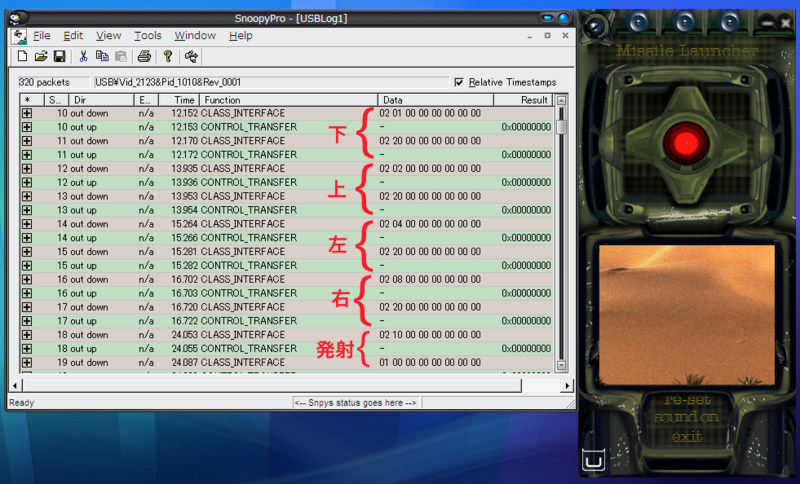Click the Cut scissors icon
This screenshot has height=484, width=800.
point(83,56)
